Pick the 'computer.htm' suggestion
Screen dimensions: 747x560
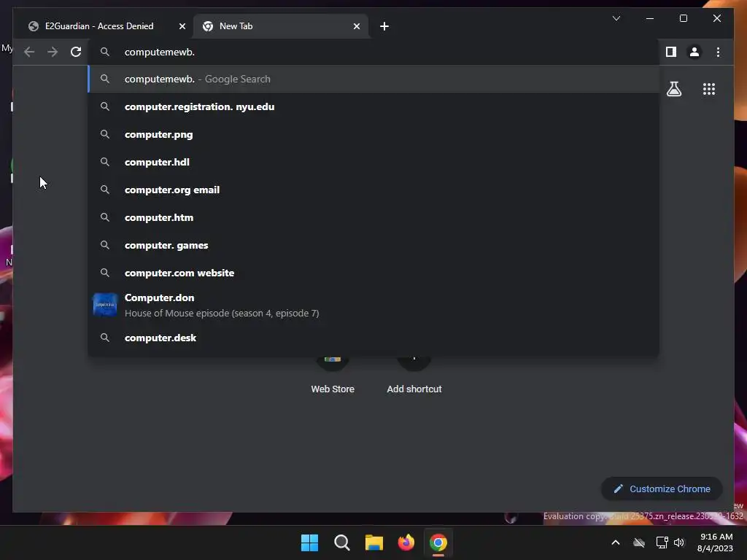(374, 217)
